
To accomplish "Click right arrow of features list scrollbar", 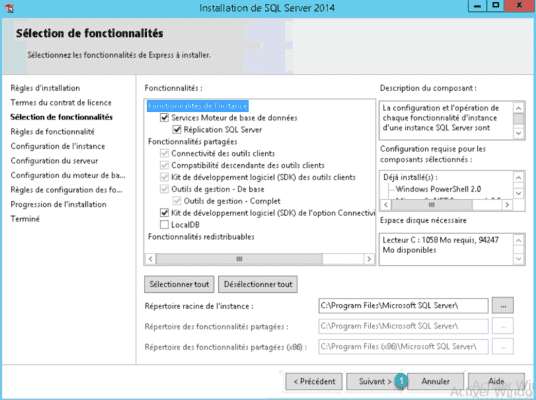I will 369,259.
